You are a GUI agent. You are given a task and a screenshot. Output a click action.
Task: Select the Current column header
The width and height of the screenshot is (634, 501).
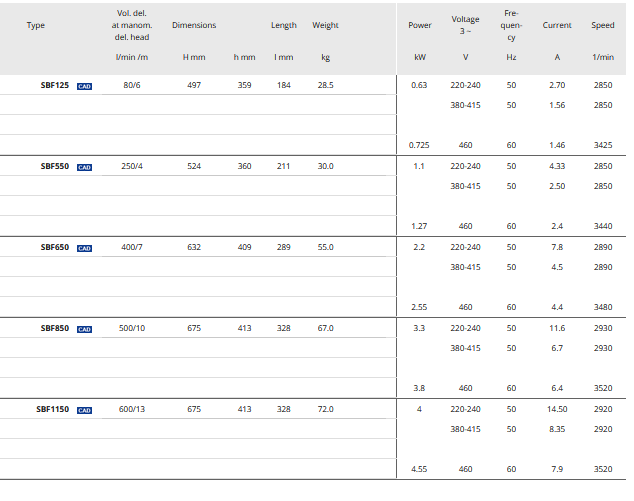pos(557,25)
